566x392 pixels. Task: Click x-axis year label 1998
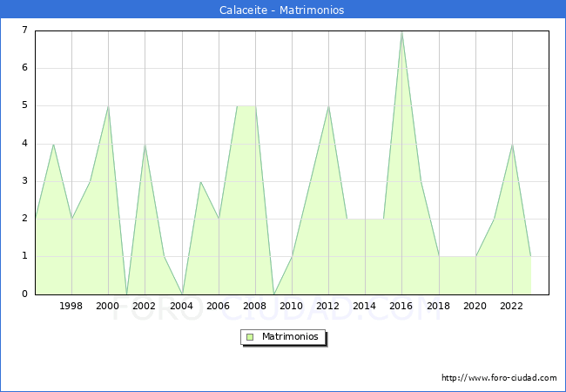[71, 306]
